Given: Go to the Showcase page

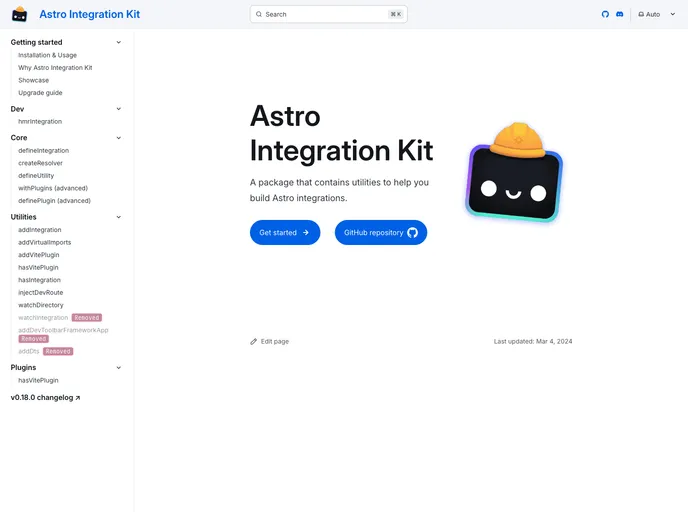Looking at the screenshot, I should click(34, 80).
